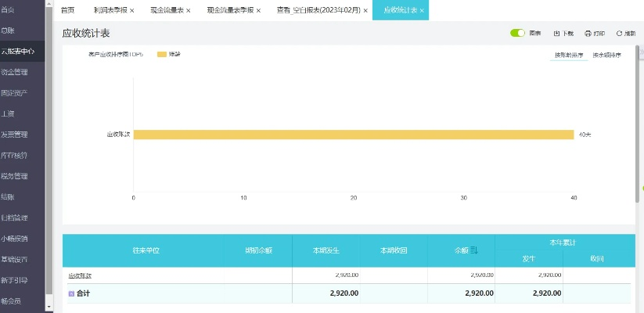This screenshot has height=313, width=644.
Task: Click the sidebar scroll down arrow
Action: tap(49, 308)
